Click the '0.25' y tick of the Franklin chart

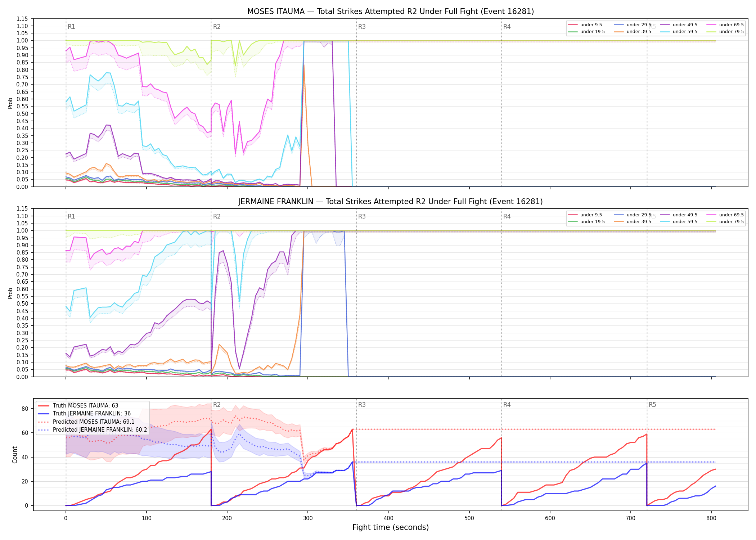pos(22,341)
